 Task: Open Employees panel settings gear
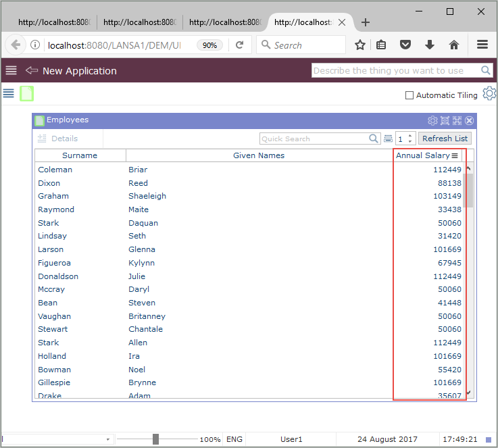[432, 120]
